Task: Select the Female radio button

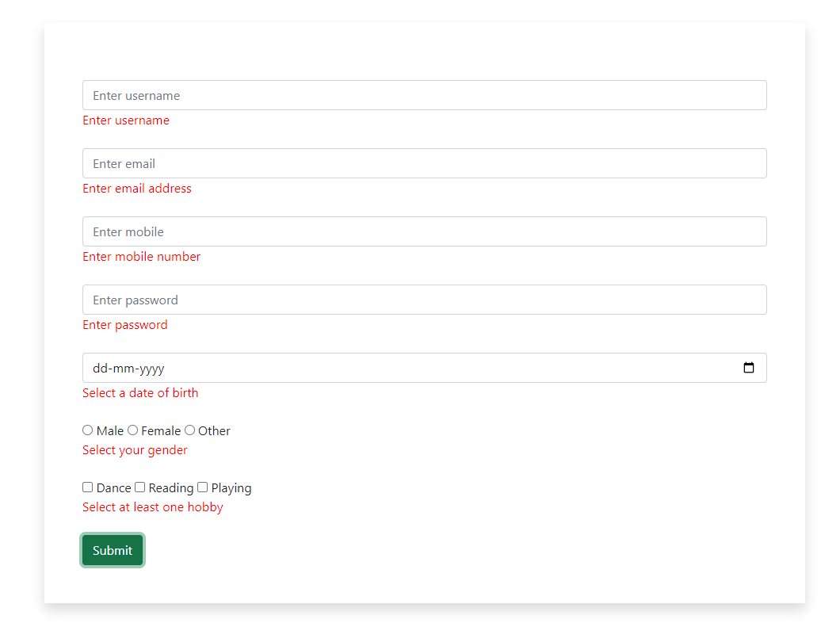Action: [x=132, y=430]
